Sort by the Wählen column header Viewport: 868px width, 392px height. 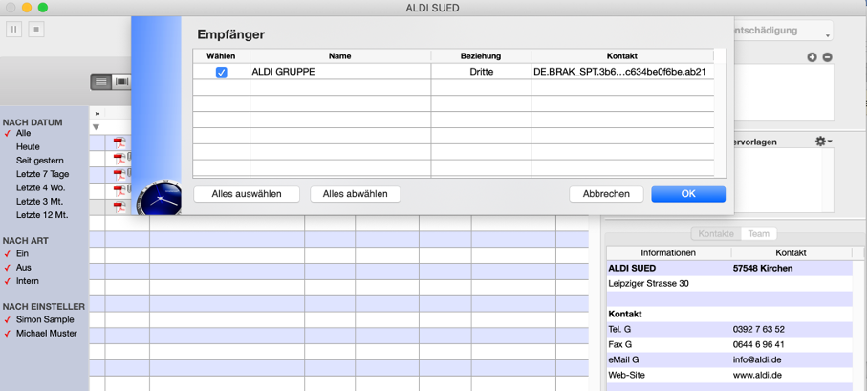pos(221,55)
